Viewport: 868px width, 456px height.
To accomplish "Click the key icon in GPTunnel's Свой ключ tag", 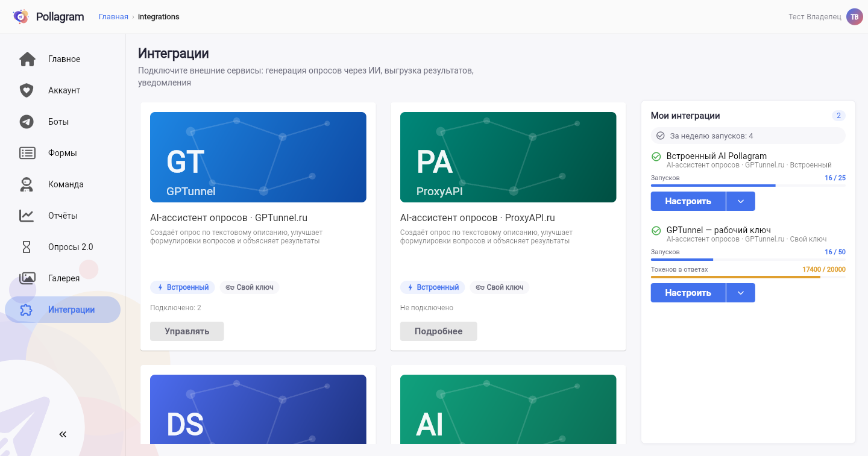I will [230, 288].
